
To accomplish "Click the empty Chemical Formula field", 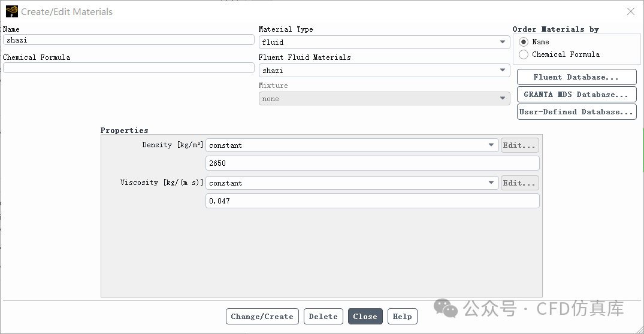I will pos(129,68).
